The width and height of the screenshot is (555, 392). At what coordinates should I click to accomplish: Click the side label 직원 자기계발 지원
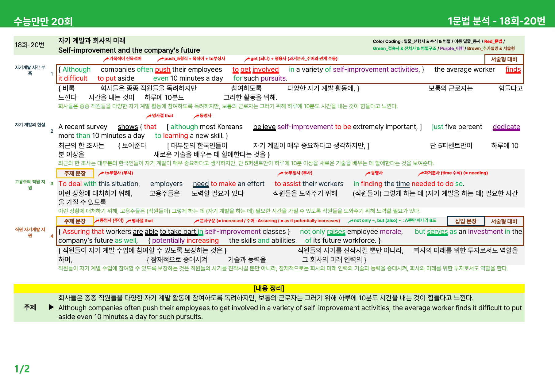click(30, 232)
